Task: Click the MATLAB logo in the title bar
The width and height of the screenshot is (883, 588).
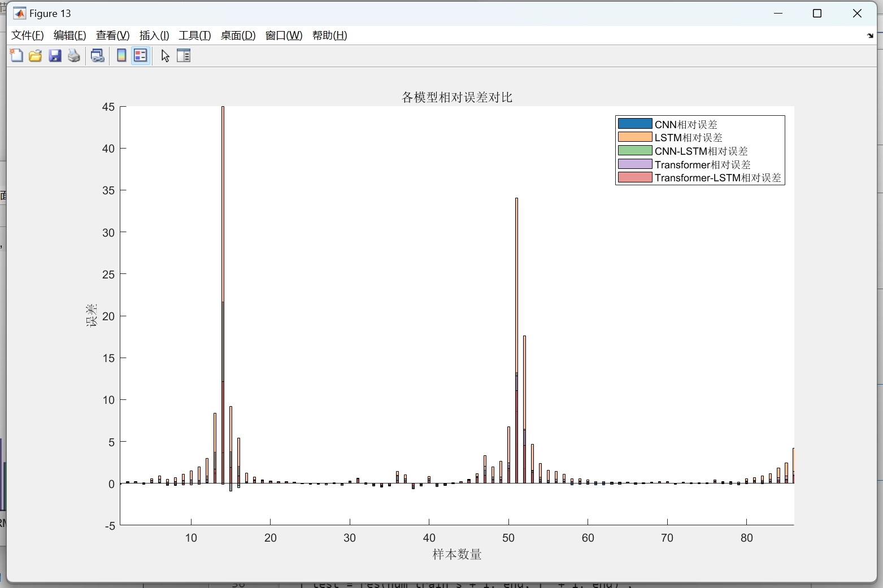Action: click(19, 13)
